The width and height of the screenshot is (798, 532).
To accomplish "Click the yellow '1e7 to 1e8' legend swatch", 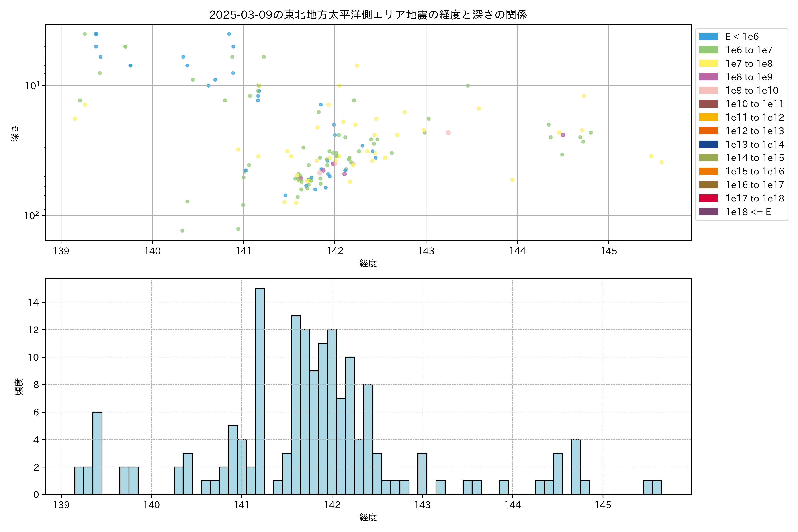I will point(708,63).
